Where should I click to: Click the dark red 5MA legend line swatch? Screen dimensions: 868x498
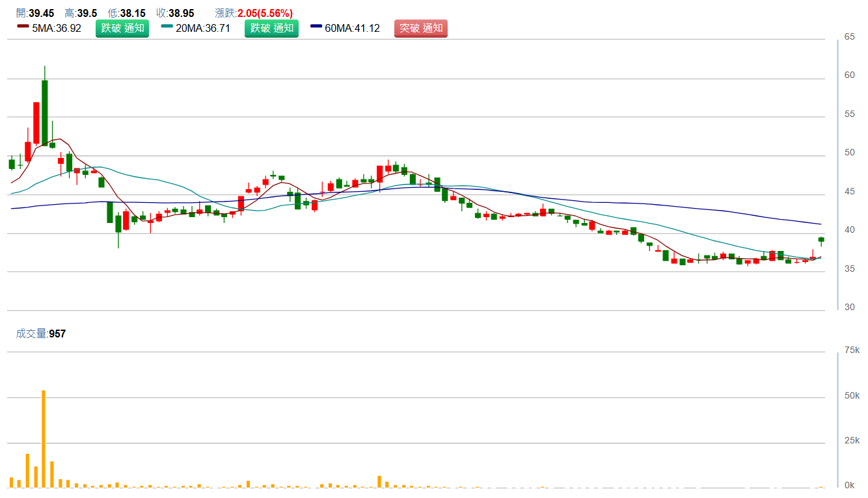point(23,27)
